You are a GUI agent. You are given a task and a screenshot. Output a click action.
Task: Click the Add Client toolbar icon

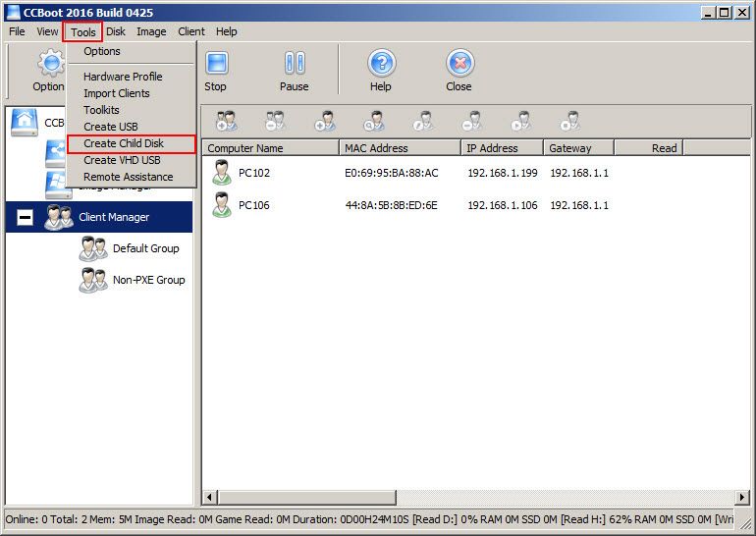pyautogui.click(x=325, y=122)
